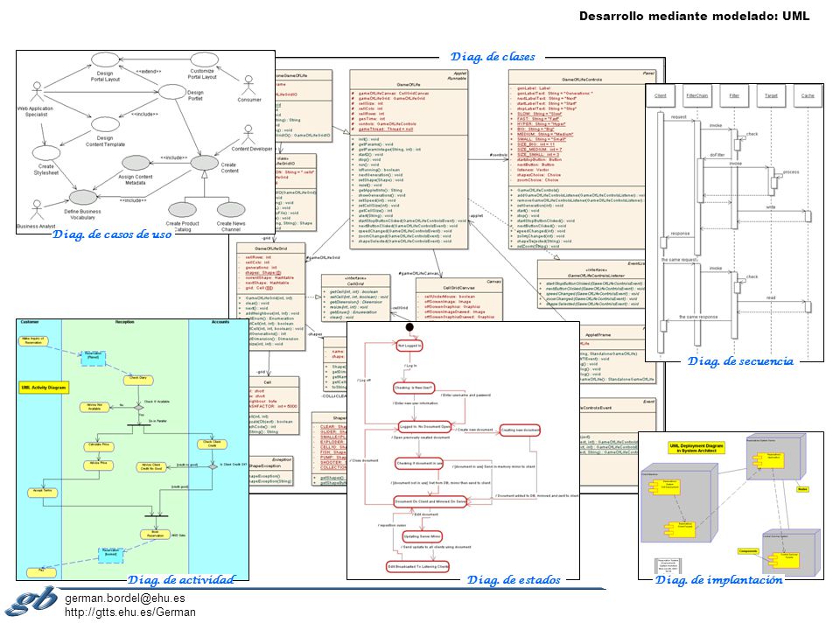Click the GameOfLifeGrid class box
This screenshot has width=840, height=630.
pyautogui.click(x=271, y=297)
